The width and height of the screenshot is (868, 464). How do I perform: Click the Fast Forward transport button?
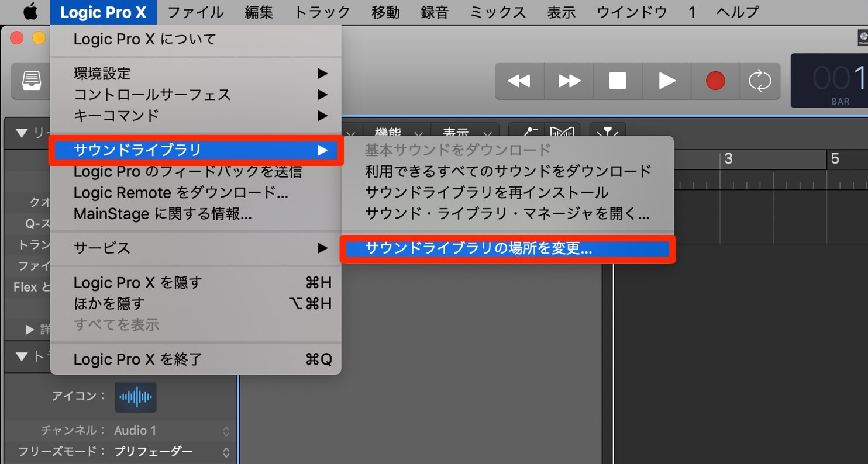pos(569,81)
